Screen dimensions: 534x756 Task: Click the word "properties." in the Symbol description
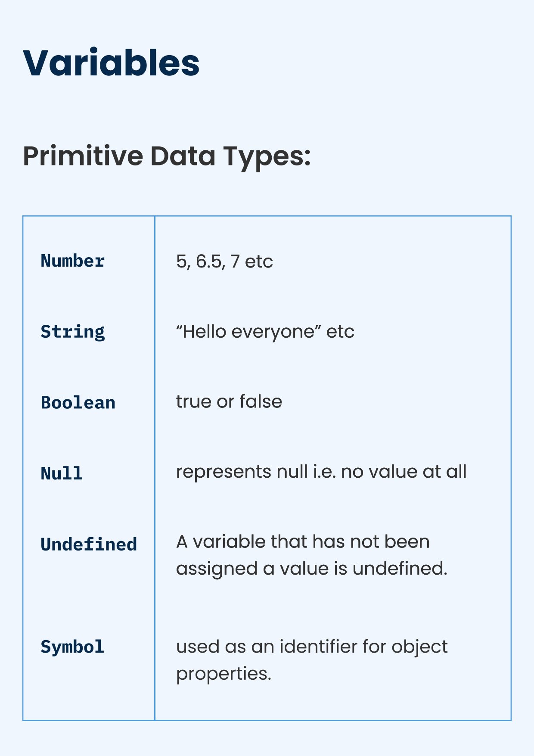[224, 674]
